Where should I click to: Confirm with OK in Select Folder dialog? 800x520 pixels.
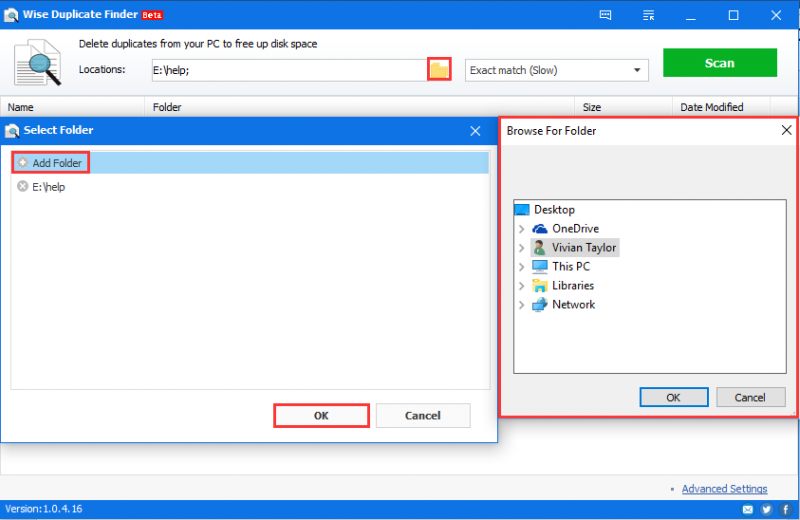click(x=321, y=415)
